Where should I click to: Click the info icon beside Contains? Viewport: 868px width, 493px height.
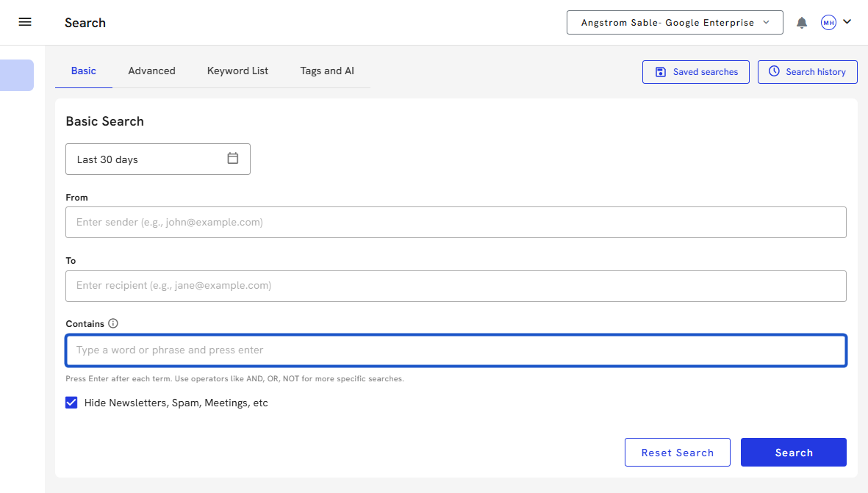click(x=113, y=323)
